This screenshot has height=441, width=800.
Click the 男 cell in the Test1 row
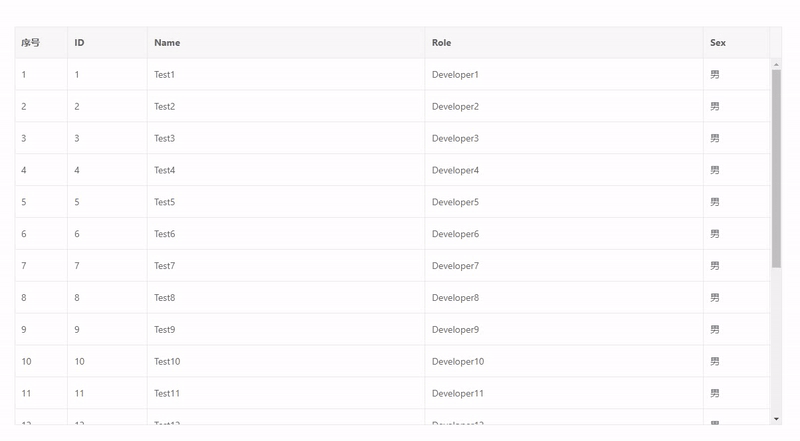click(715, 75)
